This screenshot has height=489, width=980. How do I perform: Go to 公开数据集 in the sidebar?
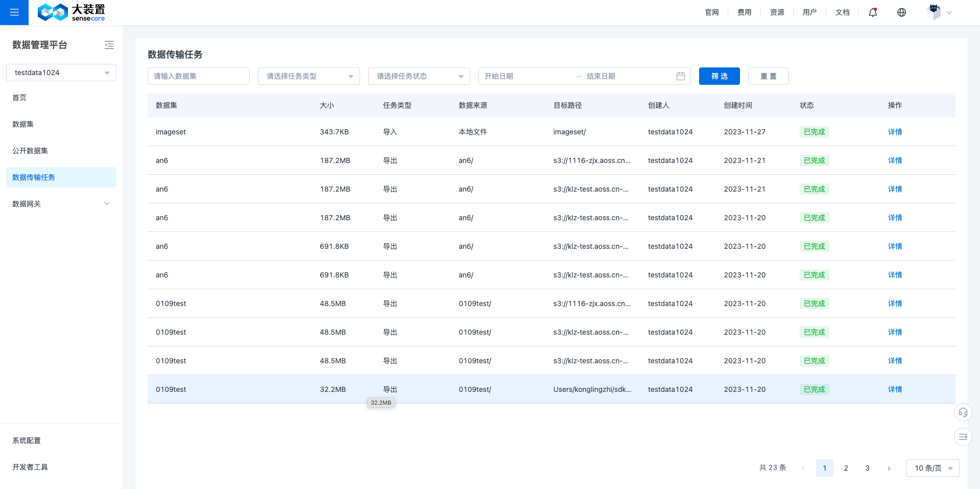[x=30, y=151]
